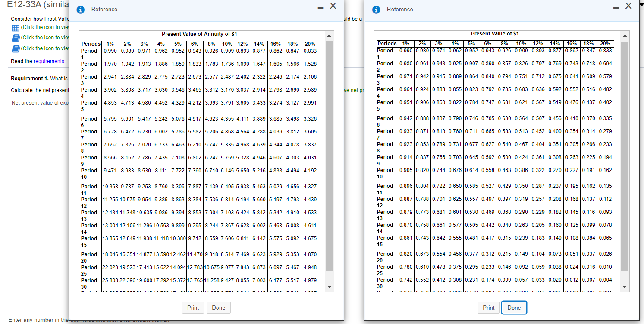Image resolution: width=644 pixels, height=324 pixels.
Task: Click 3.791 in the annuity table Period 5 row
Action: pyautogui.click(x=227, y=103)
